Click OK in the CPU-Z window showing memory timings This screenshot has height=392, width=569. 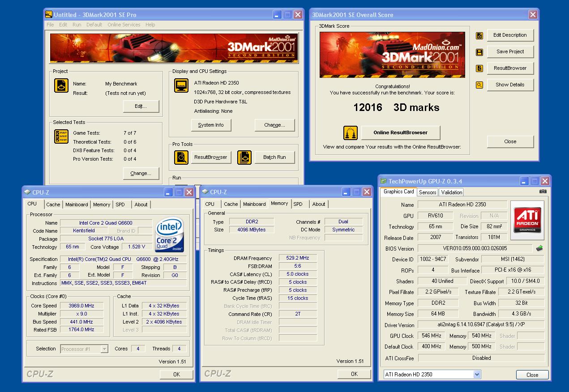pos(354,374)
